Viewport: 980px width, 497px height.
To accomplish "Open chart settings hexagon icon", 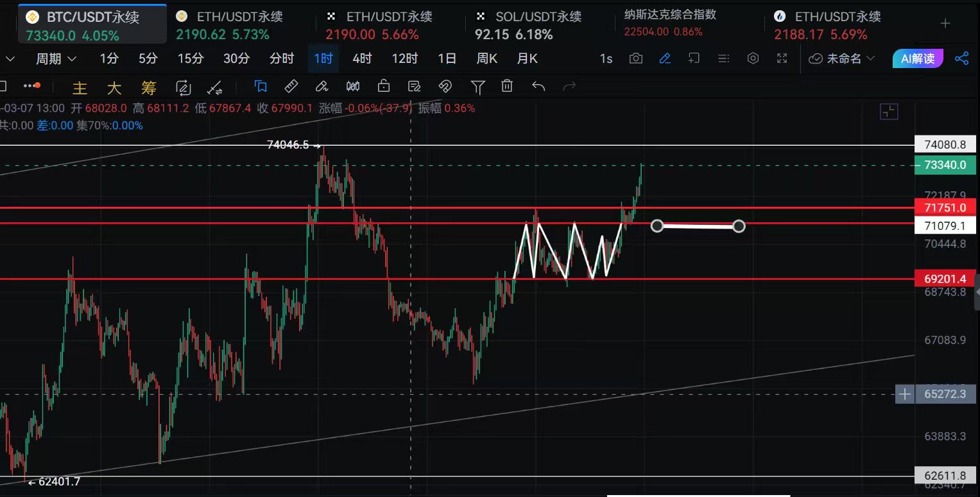I will pos(753,59).
